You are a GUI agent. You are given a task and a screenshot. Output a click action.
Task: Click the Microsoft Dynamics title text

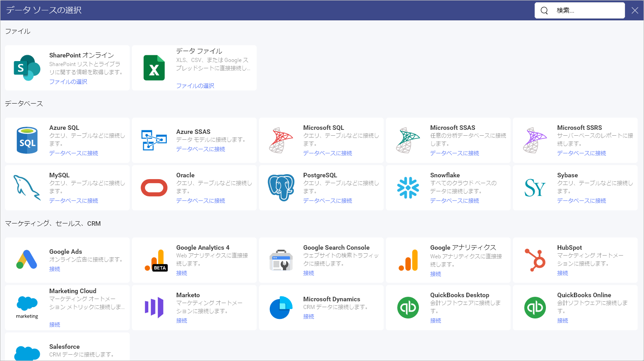[332, 299]
